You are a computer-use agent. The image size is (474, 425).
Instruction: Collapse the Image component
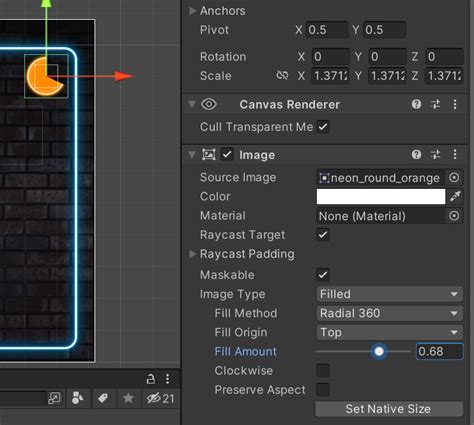[x=192, y=155]
